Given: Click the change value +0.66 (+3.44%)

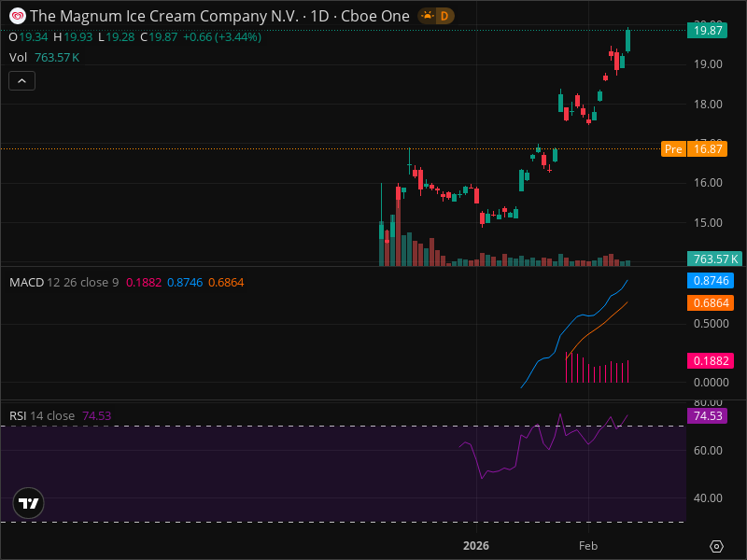Looking at the screenshot, I should pyautogui.click(x=222, y=37).
